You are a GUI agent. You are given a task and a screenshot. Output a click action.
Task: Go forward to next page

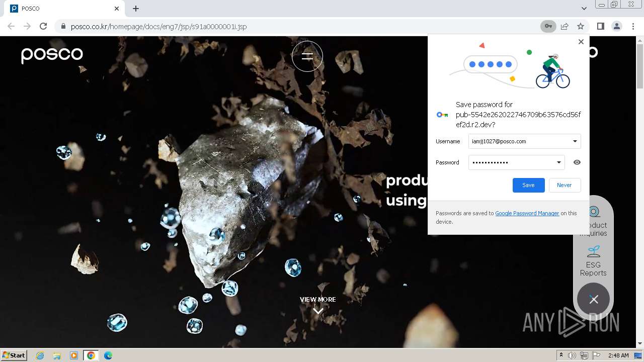pos(27,26)
